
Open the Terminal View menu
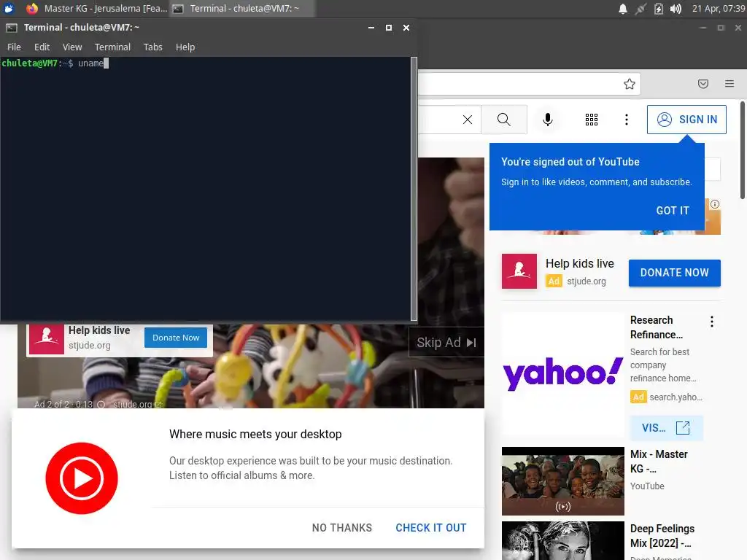(x=72, y=47)
